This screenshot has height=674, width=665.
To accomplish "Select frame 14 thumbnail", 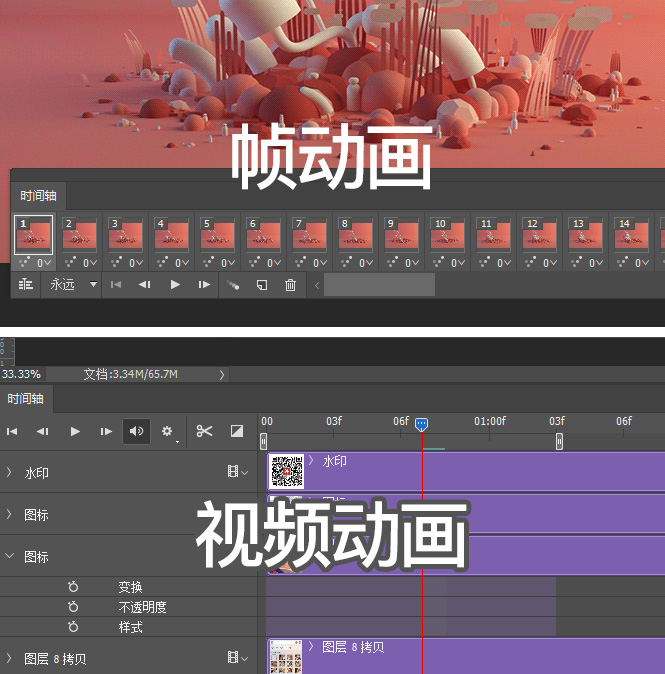I will coord(631,235).
